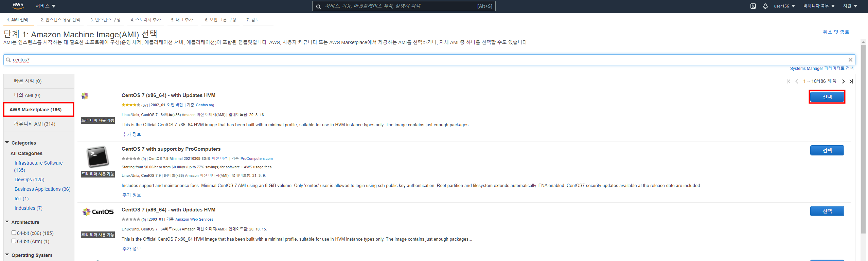Jump to the last page of results

coord(851,81)
